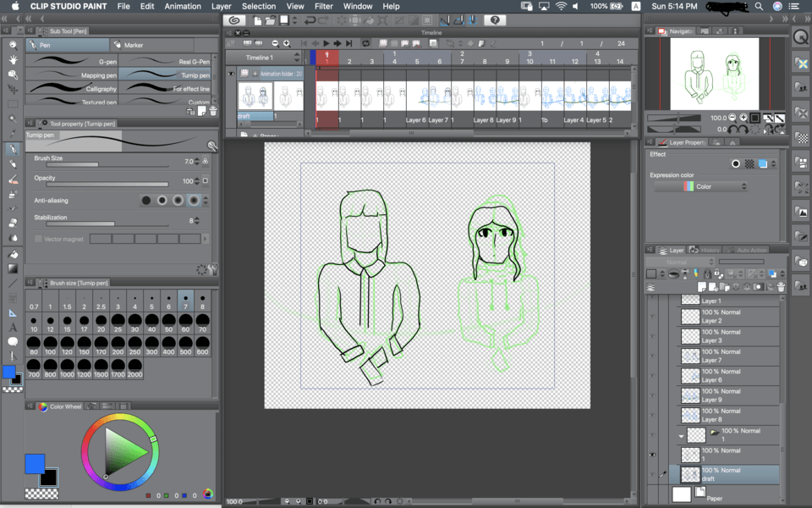Switch to the Marker sub tool tab
812x508 pixels.
(133, 45)
